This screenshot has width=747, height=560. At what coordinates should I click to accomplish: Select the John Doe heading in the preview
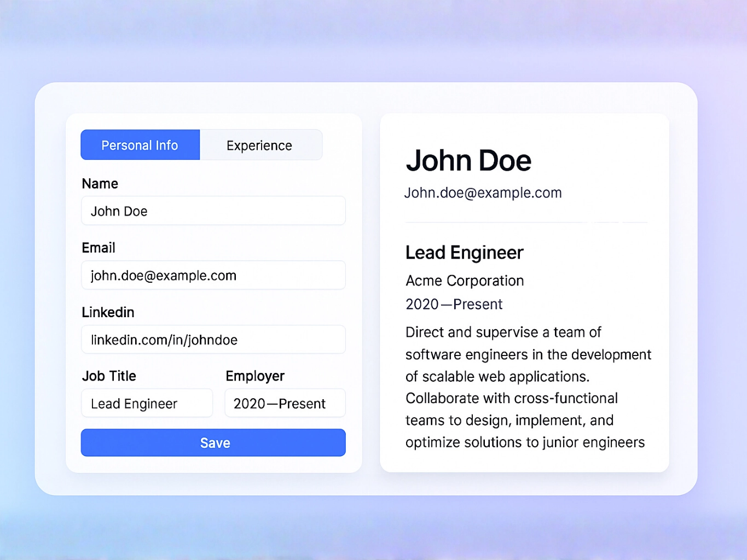tap(468, 160)
